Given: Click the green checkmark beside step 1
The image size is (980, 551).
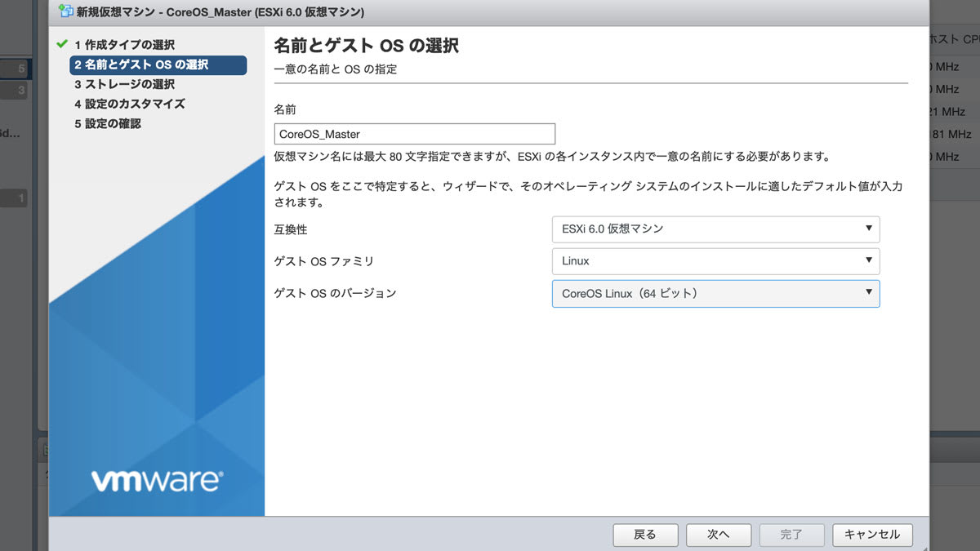Looking at the screenshot, I should [x=60, y=44].
